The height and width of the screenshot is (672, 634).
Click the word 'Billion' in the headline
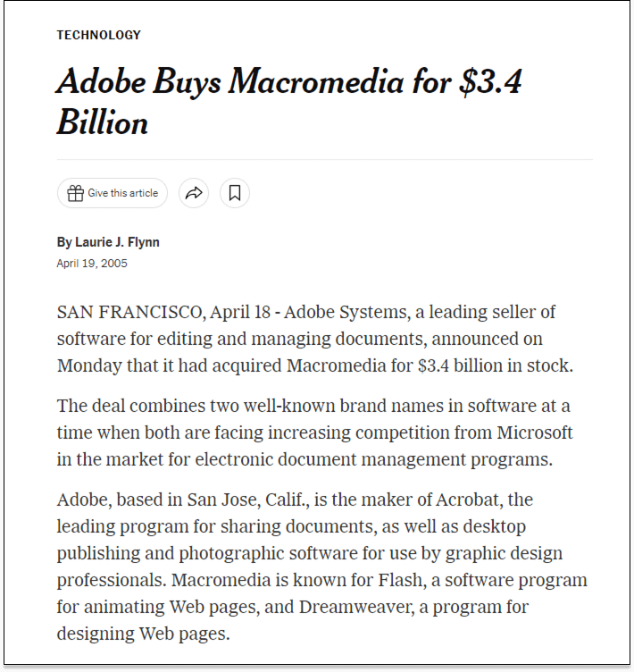pos(103,122)
